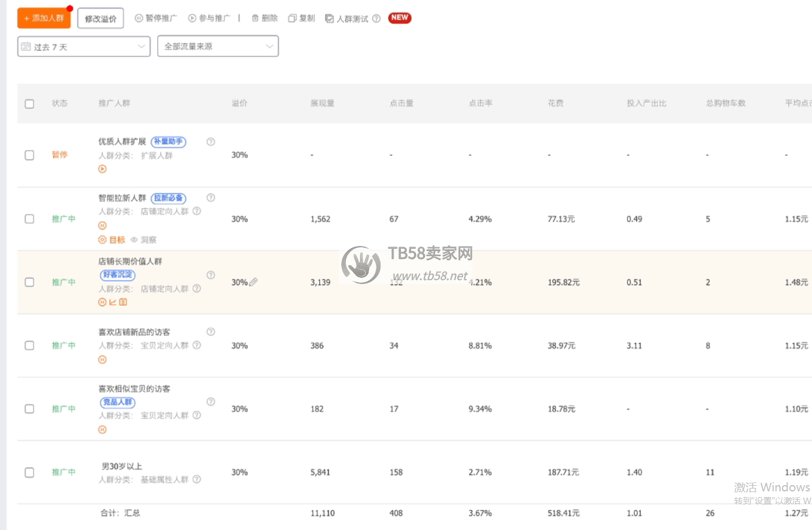
Task: Open the 过去 7 天 date range dropdown
Action: (83, 47)
